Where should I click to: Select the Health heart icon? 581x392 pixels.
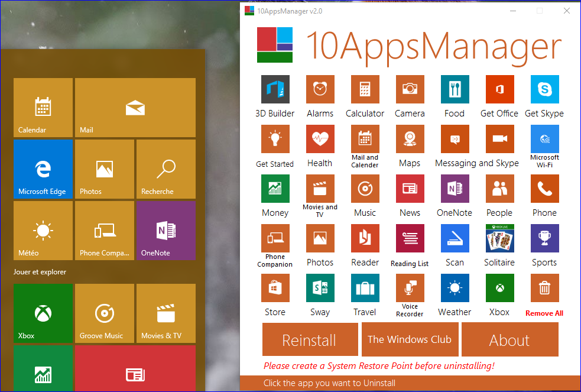pyautogui.click(x=320, y=139)
